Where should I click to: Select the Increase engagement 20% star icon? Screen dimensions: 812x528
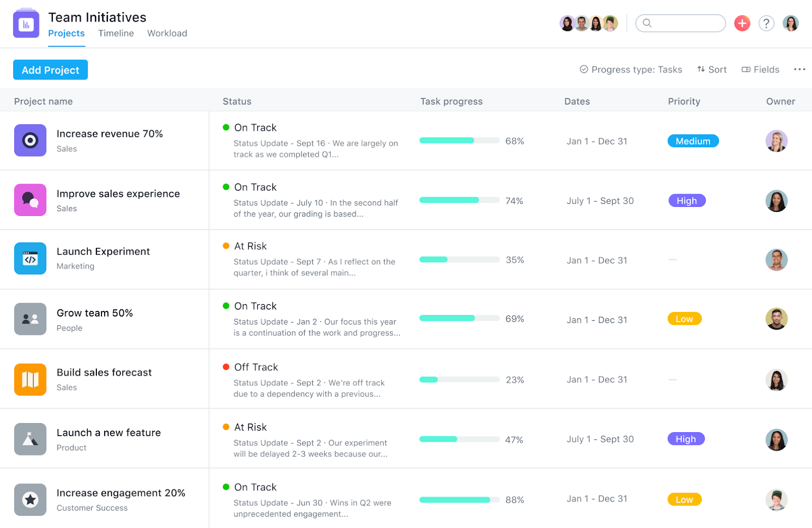(x=30, y=500)
